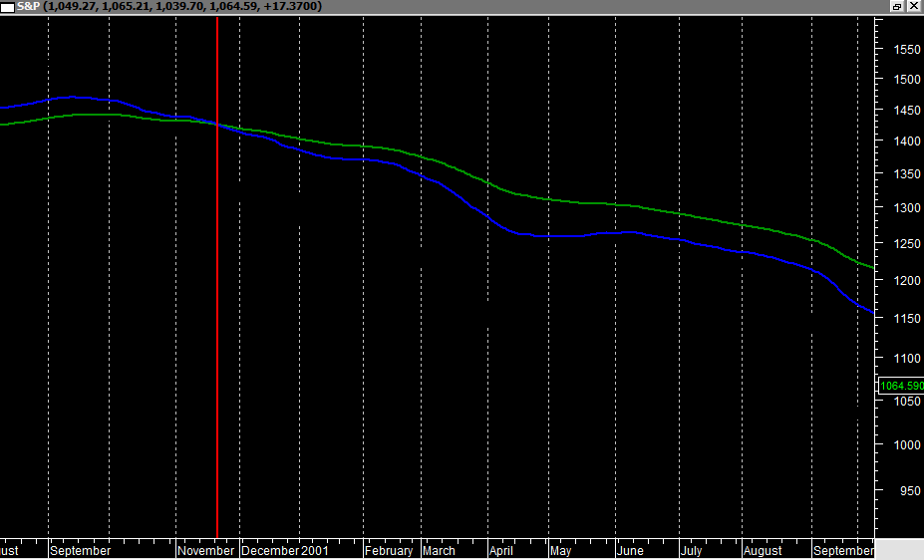Restore down the S&P chart window
Viewport: 924px width, 560px height.
[897, 7]
